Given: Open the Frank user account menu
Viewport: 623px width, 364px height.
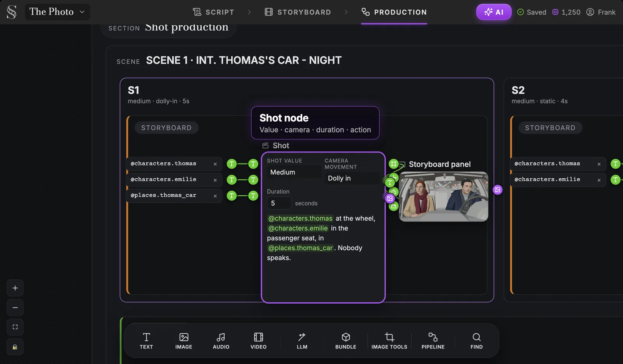Looking at the screenshot, I should pos(601,12).
